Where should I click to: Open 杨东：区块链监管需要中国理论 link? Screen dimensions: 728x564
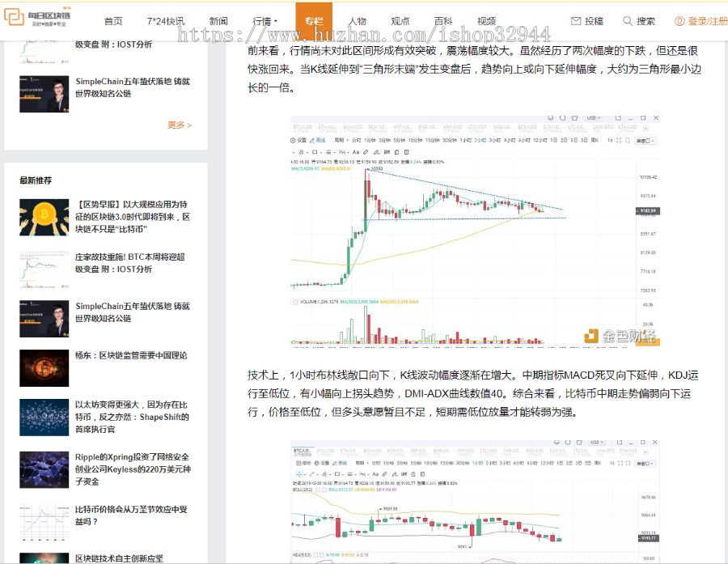[x=131, y=355]
